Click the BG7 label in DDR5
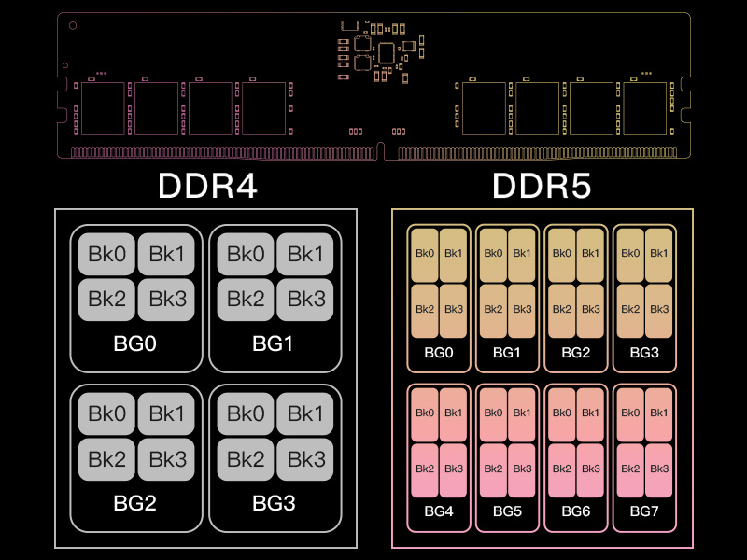747x560 pixels. click(x=644, y=511)
